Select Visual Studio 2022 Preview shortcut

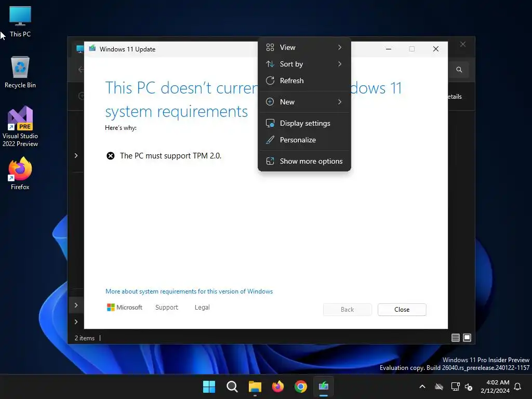point(20,126)
